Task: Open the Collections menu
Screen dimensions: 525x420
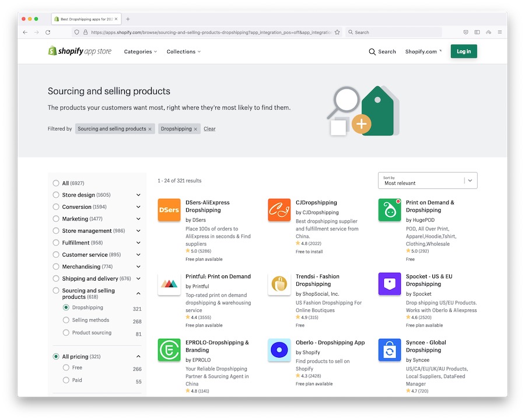Action: [184, 51]
